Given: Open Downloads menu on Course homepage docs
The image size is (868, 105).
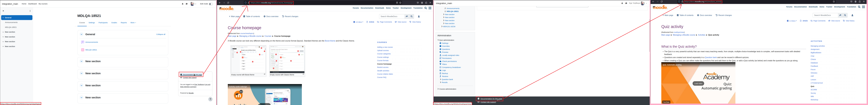Looking at the screenshot, I should 380,8.
